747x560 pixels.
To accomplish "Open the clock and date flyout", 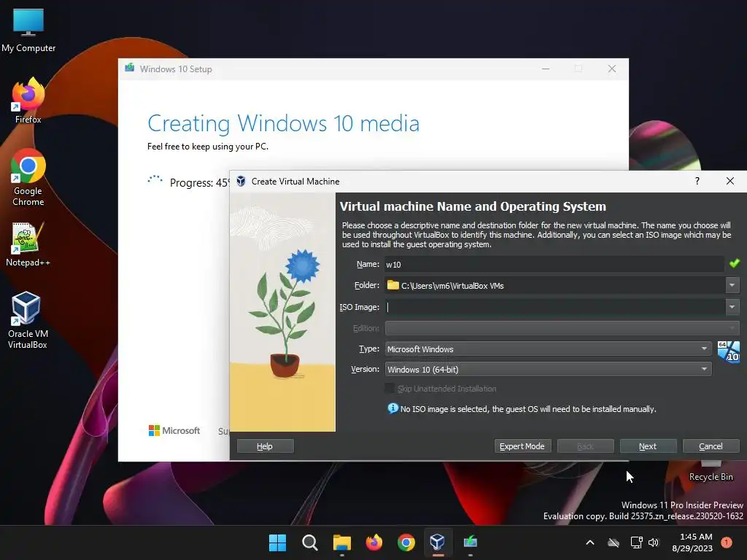I will click(x=692, y=542).
